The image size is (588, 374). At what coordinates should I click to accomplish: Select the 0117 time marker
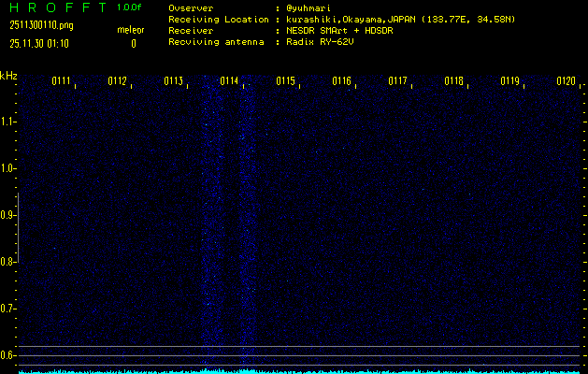click(398, 81)
